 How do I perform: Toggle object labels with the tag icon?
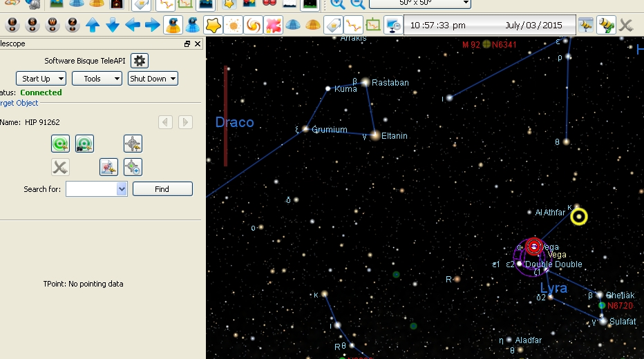333,25
